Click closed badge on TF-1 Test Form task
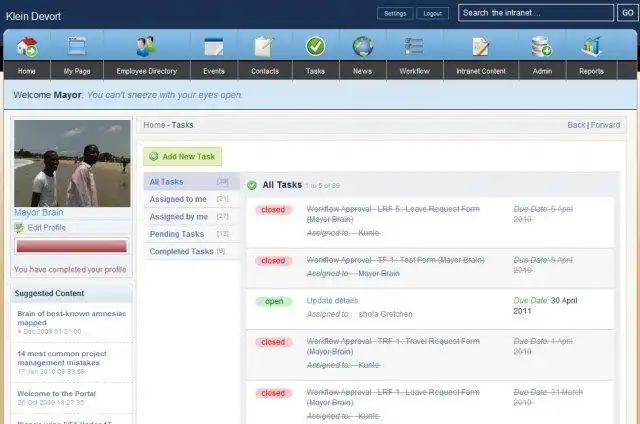Screen dimensions: 640x424 click(273, 261)
